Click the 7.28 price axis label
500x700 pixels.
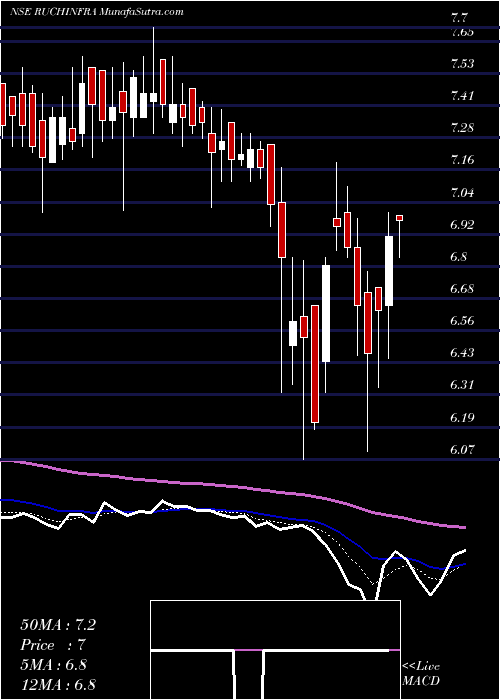462,128
